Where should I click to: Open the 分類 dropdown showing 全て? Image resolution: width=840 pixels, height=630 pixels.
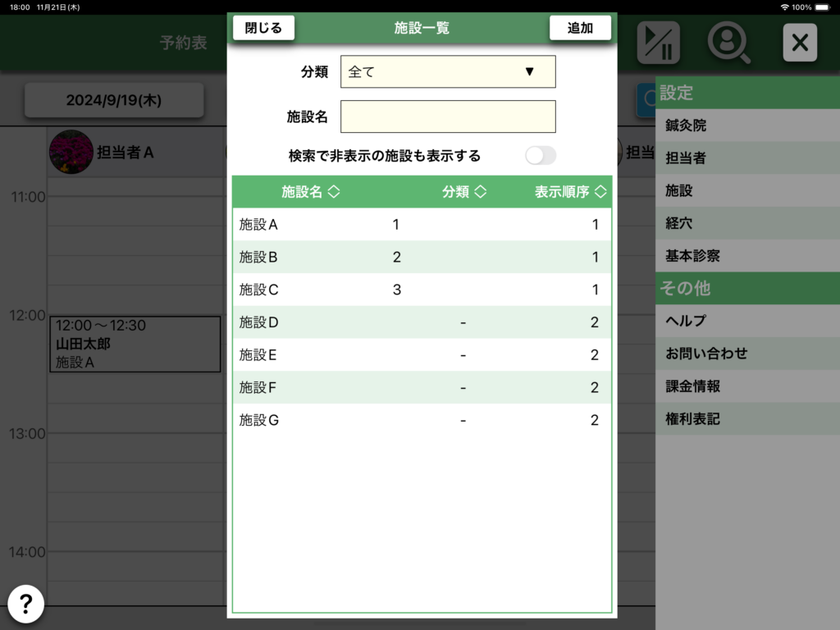[448, 71]
